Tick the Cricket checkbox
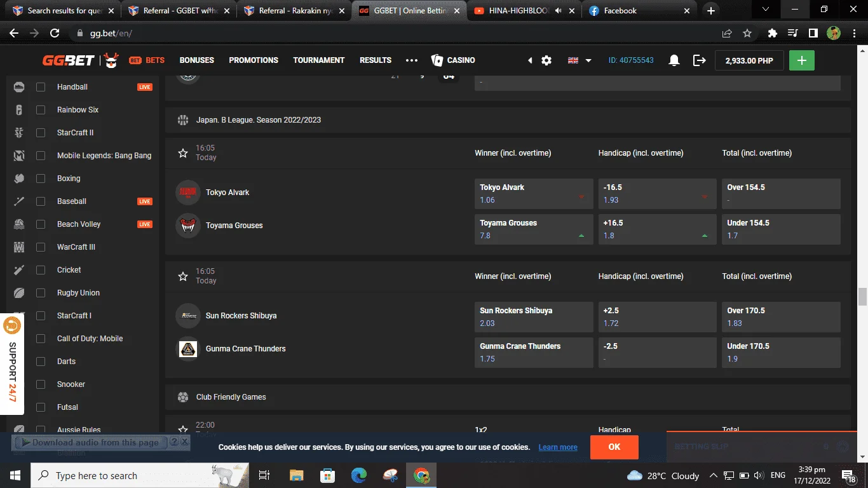This screenshot has width=868, height=488. coord(41,270)
